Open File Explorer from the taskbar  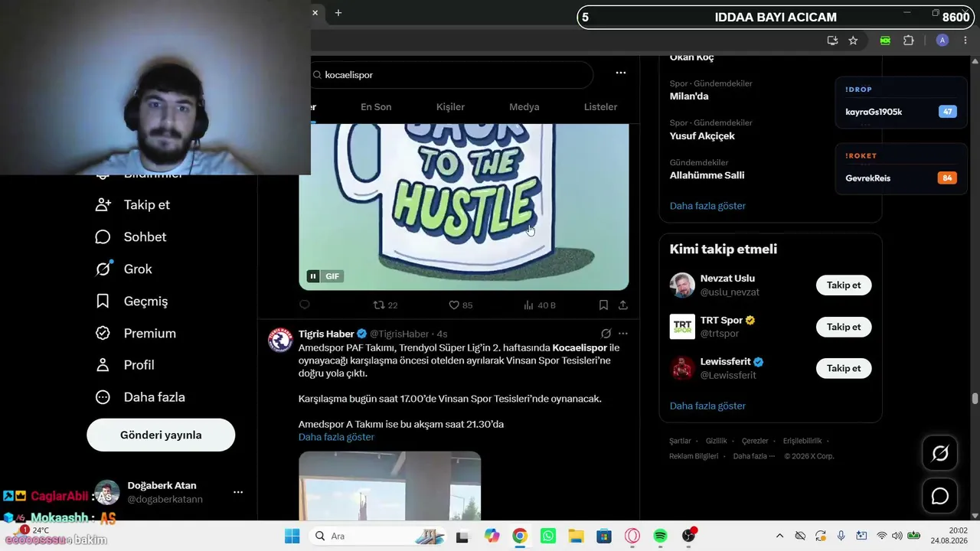[x=576, y=536]
